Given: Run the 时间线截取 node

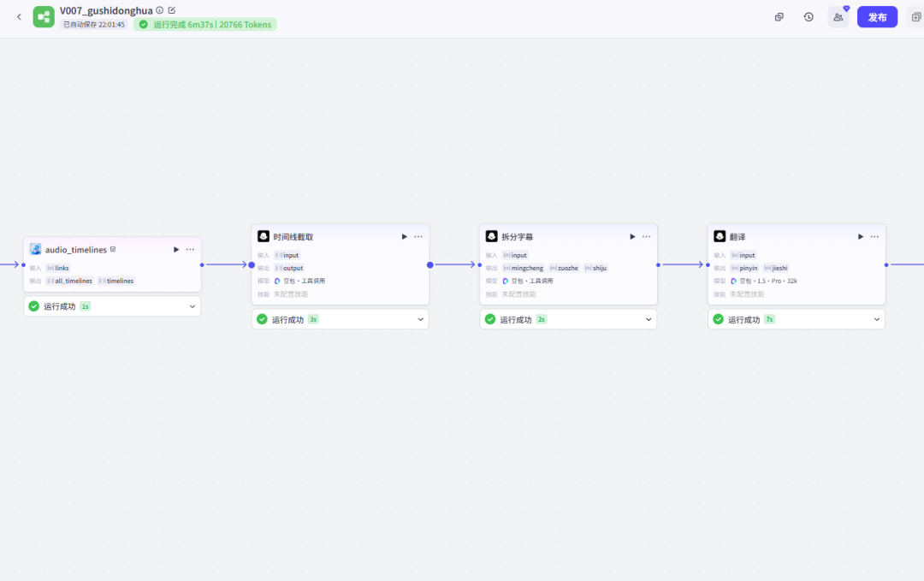Looking at the screenshot, I should tap(405, 237).
